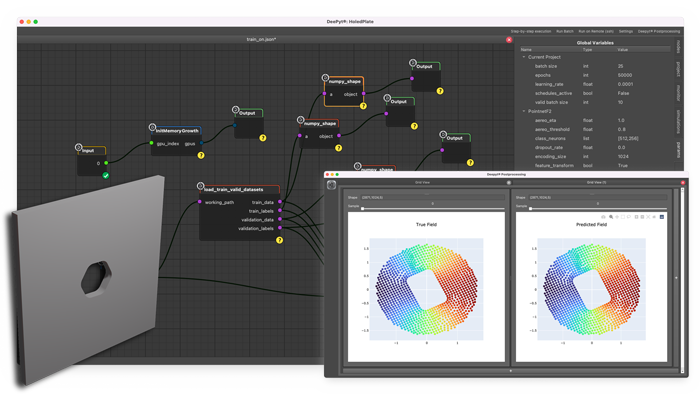This screenshot has width=700, height=394.
Task: Select the zoom magnifier tool above Predicted Field
Action: click(x=611, y=217)
